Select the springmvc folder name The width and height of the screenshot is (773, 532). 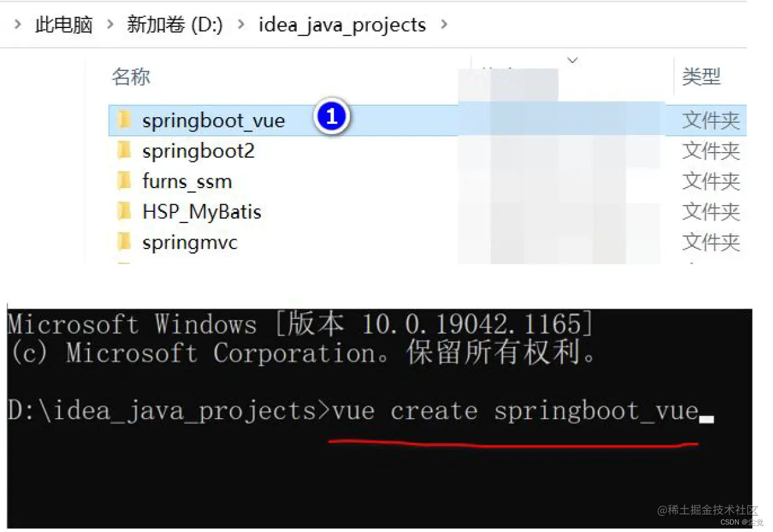[190, 242]
